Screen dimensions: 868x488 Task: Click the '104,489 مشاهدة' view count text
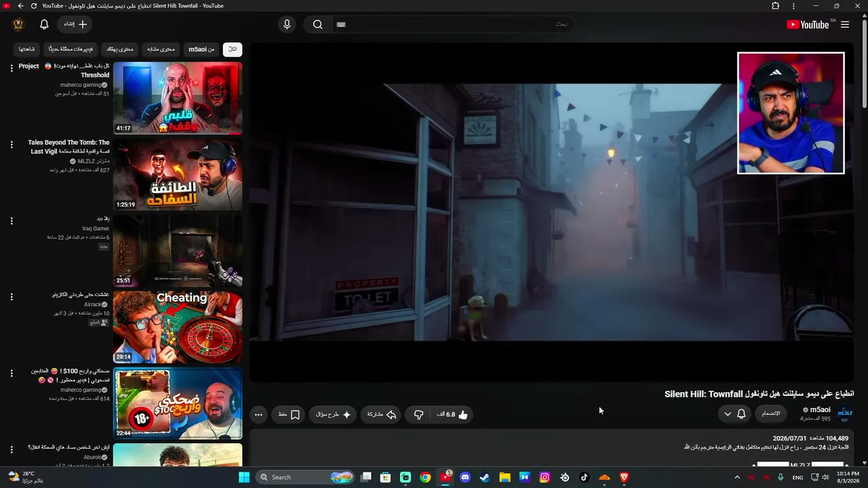[829, 439]
